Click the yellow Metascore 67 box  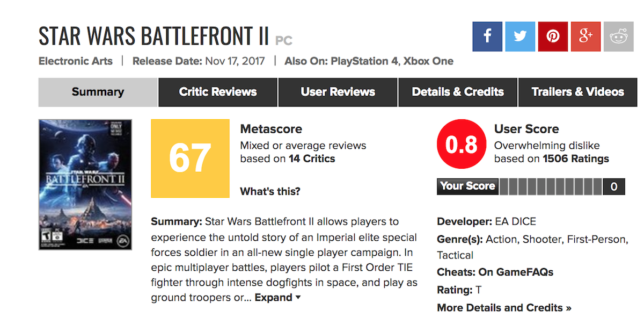point(191,158)
